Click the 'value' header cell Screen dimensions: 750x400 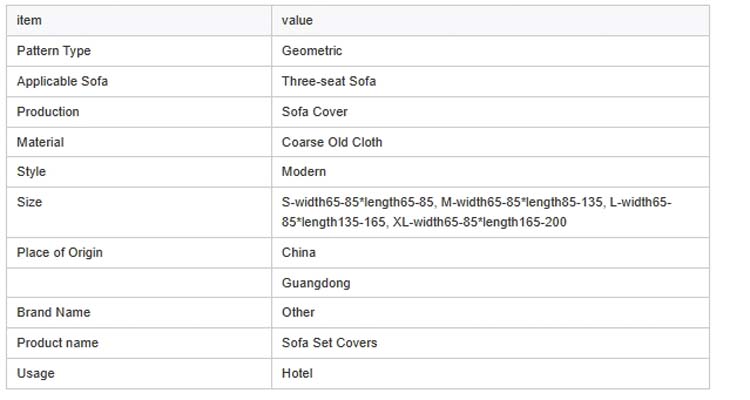coord(298,21)
